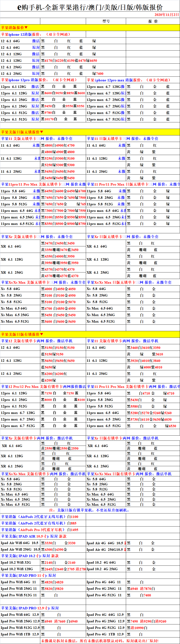Click price cell 黑8350白8500金8500绿8750
This screenshot has height=644, width=180.
click(63, 224)
